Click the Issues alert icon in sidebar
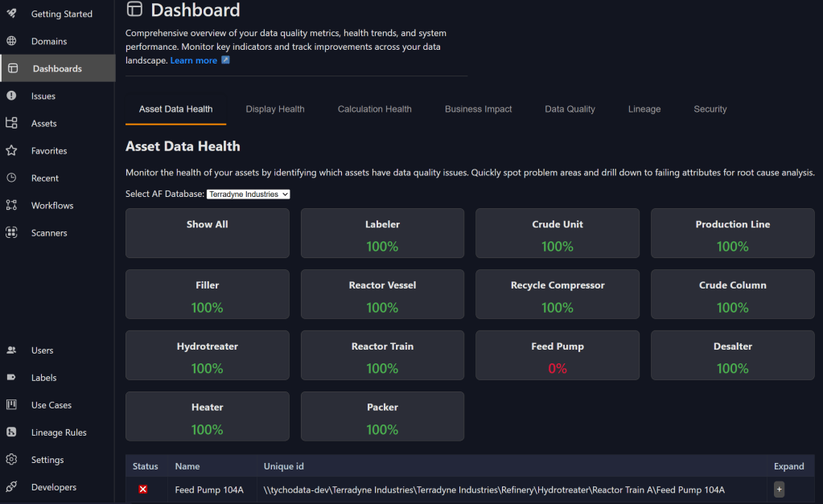This screenshot has height=504, width=823. 11,96
